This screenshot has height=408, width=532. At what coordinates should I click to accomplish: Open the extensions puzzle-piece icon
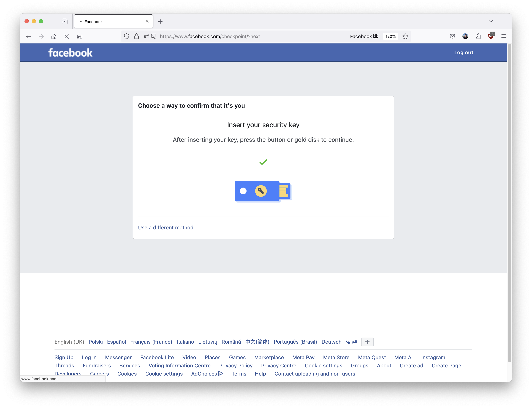click(x=478, y=36)
